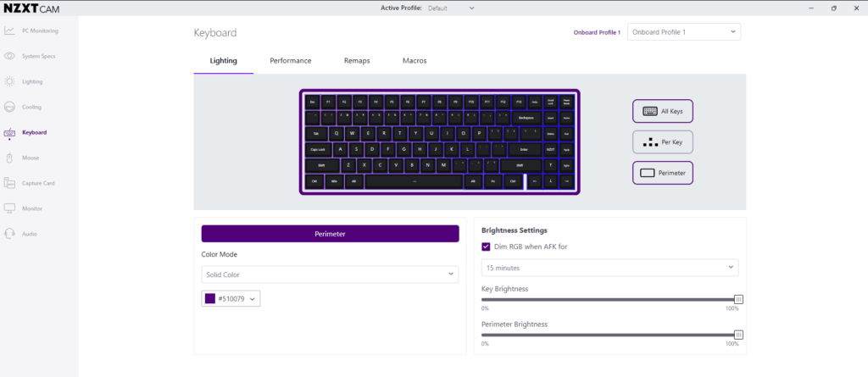This screenshot has height=377, width=868.
Task: Click the Z key on keyboard preview
Action: click(348, 165)
